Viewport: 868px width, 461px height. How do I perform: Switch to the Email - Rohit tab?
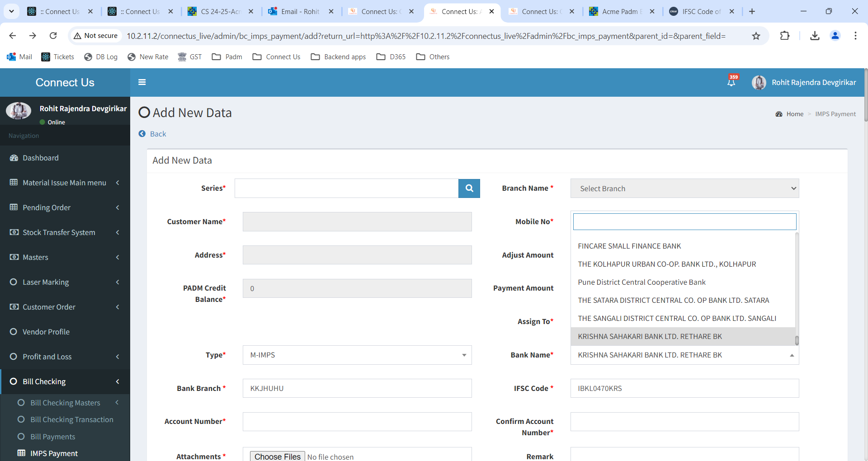point(300,11)
